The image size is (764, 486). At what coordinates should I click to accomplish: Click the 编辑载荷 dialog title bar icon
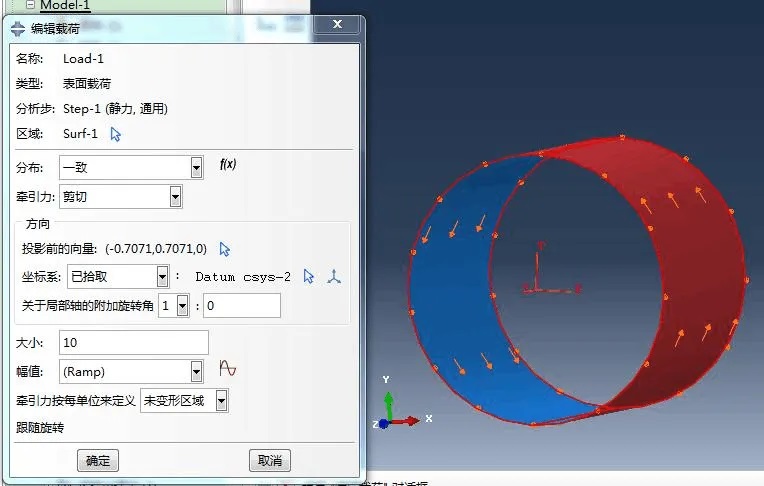17,29
